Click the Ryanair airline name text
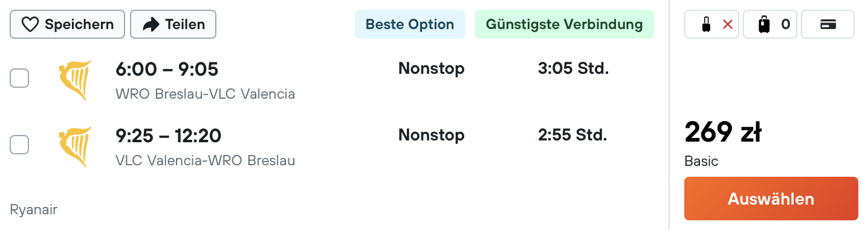This screenshot has height=230, width=868. (x=34, y=210)
